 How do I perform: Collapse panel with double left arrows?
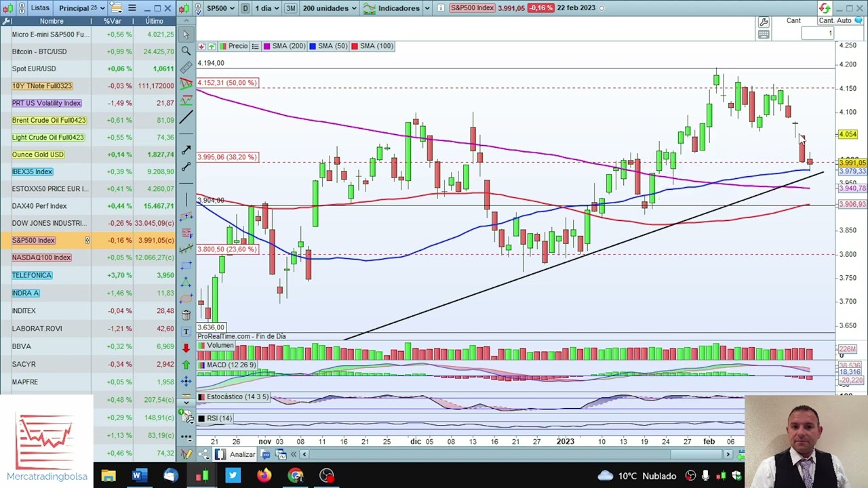pos(294,454)
